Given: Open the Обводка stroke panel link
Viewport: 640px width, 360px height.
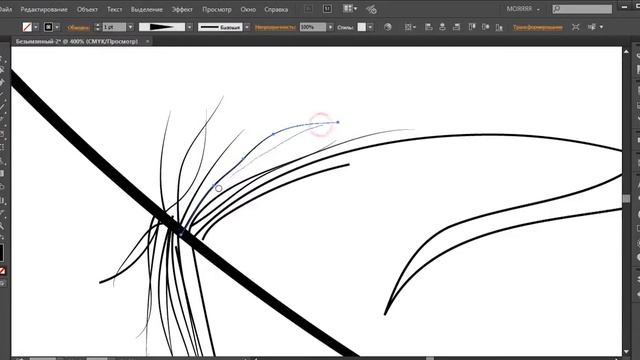Looking at the screenshot, I should click(x=78, y=28).
